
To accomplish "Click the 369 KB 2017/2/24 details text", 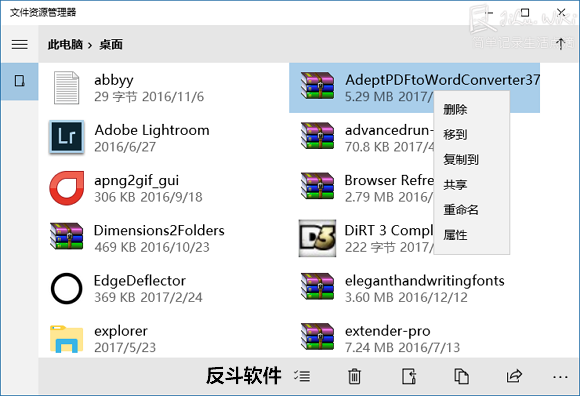I will [148, 297].
